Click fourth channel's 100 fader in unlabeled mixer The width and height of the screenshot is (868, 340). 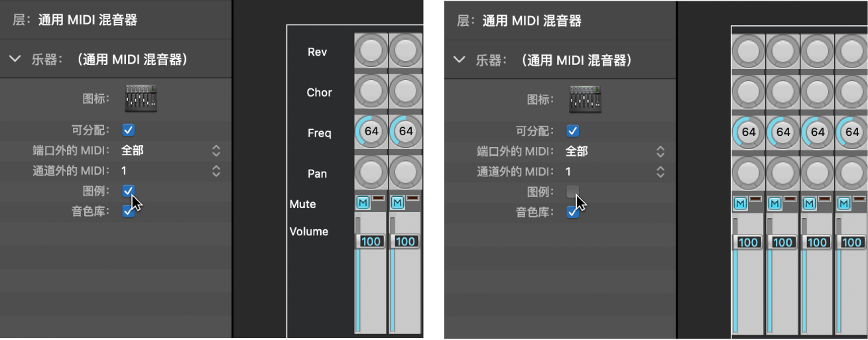(852, 242)
